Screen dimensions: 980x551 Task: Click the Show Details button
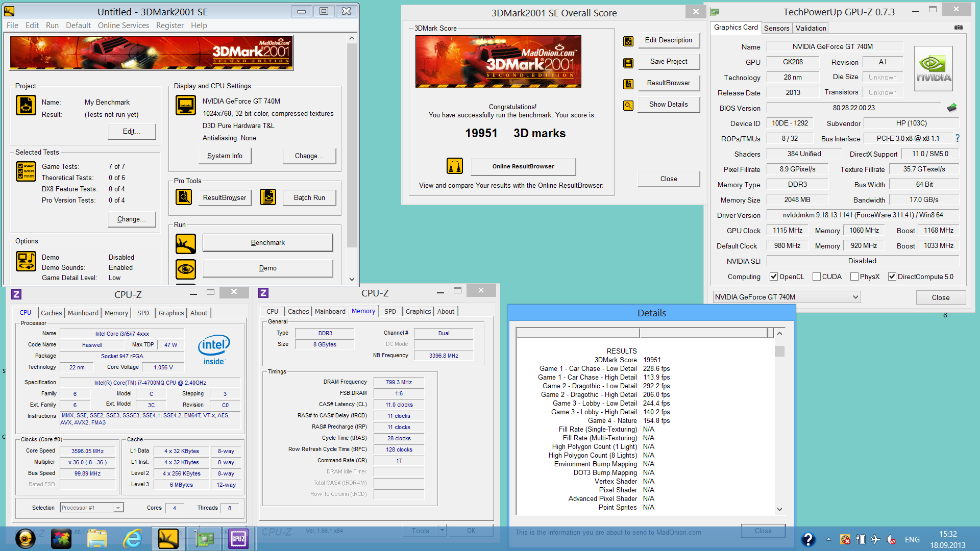[669, 104]
